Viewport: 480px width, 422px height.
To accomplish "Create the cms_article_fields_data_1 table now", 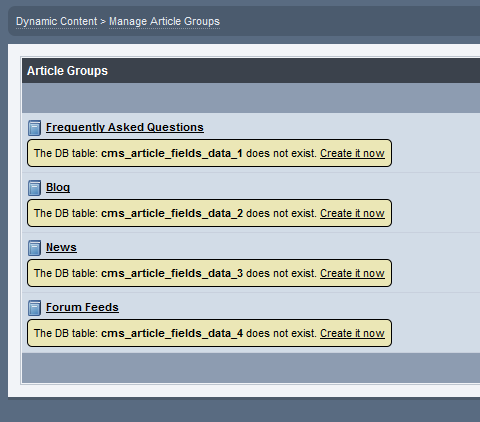I will 352,153.
